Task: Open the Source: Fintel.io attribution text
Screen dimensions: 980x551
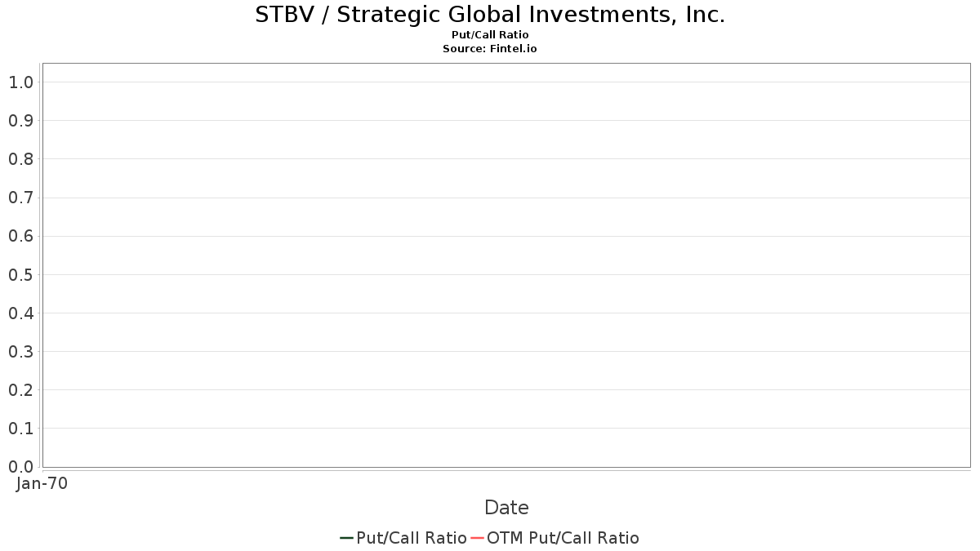Action: point(490,49)
